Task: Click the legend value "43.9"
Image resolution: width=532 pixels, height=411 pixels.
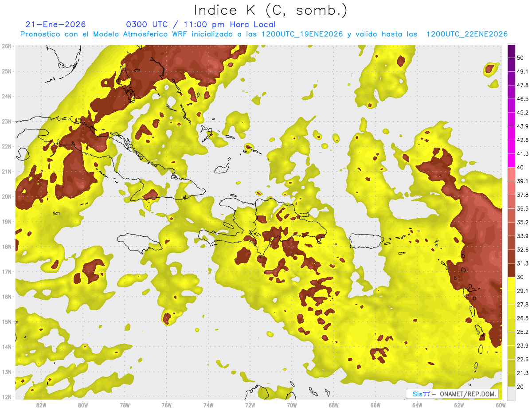Action: [522, 126]
